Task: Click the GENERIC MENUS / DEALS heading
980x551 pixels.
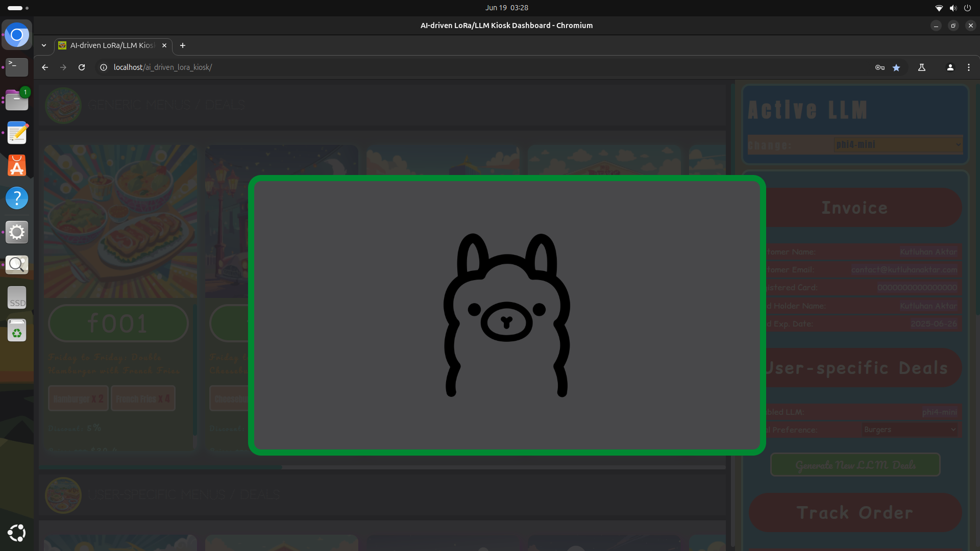Action: [166, 105]
